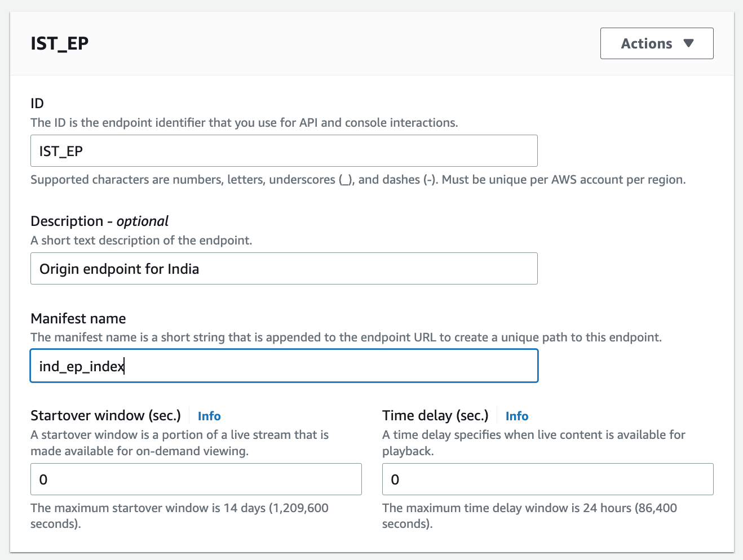Click the Startover window label

pos(105,415)
